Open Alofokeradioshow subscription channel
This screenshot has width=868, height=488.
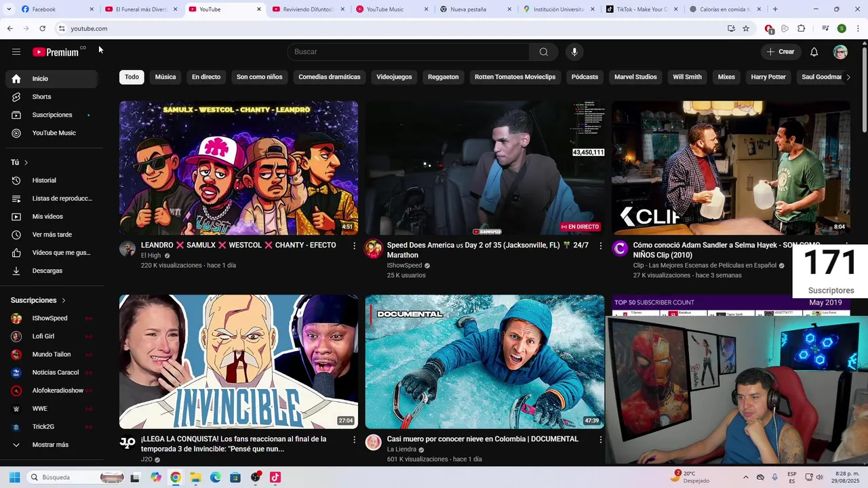52,390
